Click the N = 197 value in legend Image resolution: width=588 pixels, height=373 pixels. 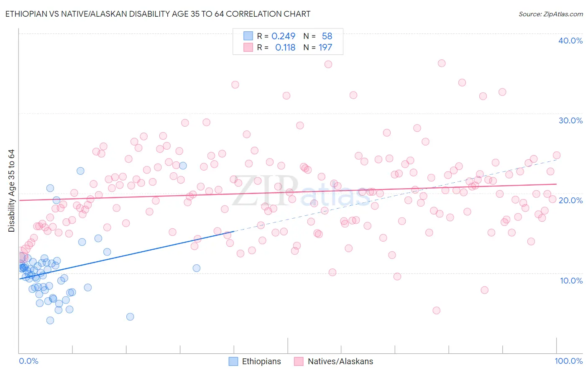click(318, 48)
